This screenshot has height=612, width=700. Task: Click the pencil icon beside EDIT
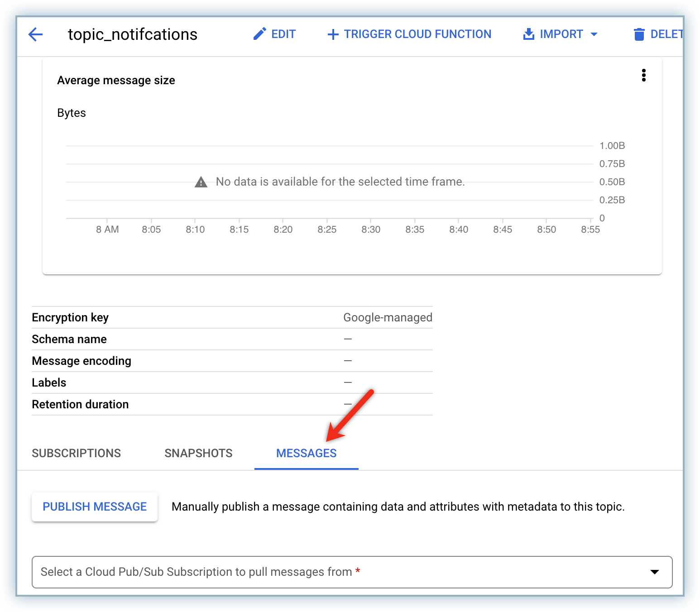[259, 34]
